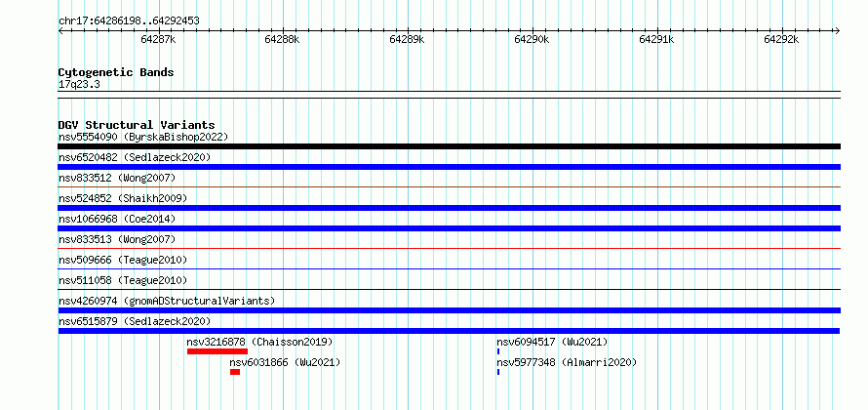Select the 64291k ruler position label
Viewport: 868px width, 410px height.
tap(657, 39)
